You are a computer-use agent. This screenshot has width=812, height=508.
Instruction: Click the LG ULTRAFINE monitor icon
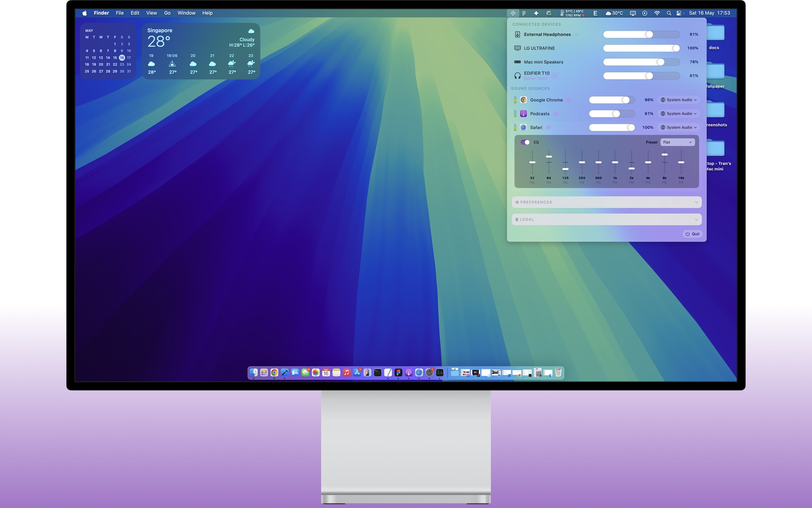pos(517,48)
